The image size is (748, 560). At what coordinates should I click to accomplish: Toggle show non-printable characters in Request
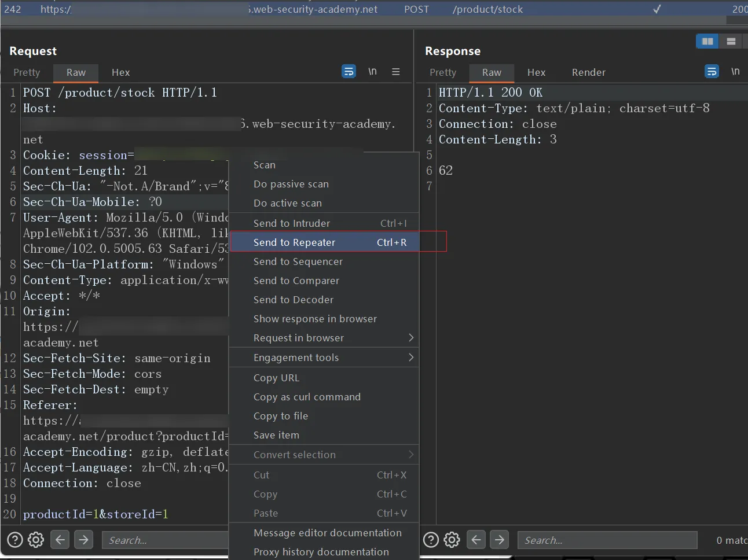(x=372, y=72)
